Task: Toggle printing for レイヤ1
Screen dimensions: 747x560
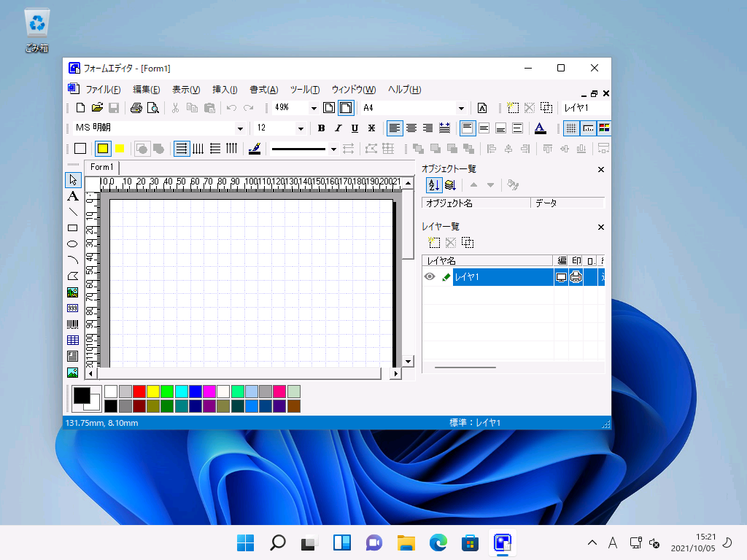Action: [x=576, y=277]
